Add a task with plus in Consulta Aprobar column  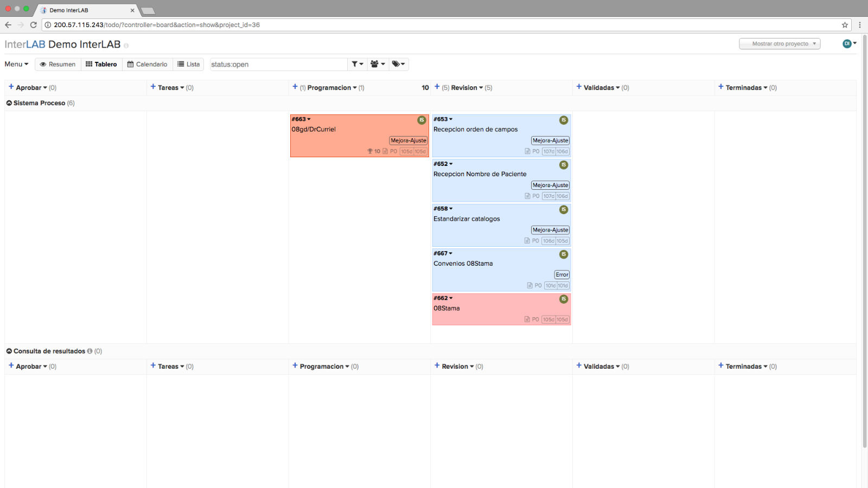[11, 365]
